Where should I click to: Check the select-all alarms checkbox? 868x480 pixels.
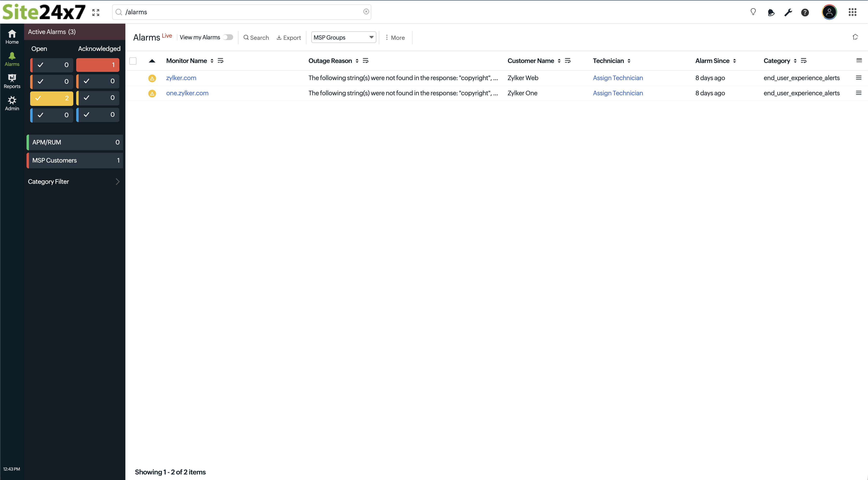point(133,61)
